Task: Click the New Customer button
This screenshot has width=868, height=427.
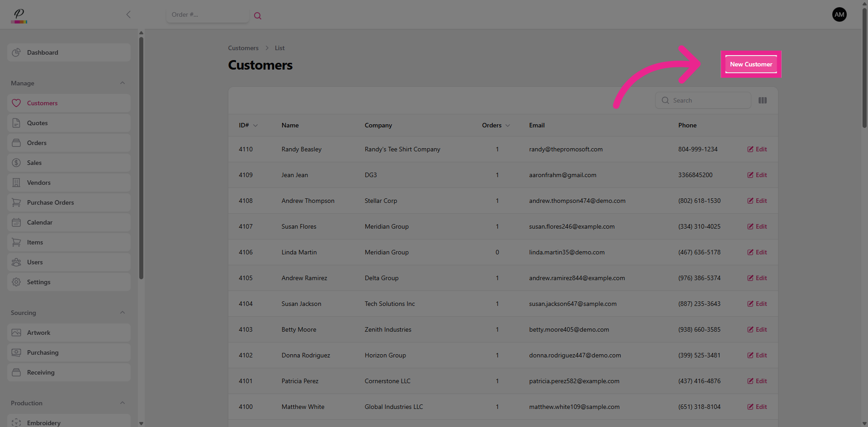Action: [x=750, y=64]
